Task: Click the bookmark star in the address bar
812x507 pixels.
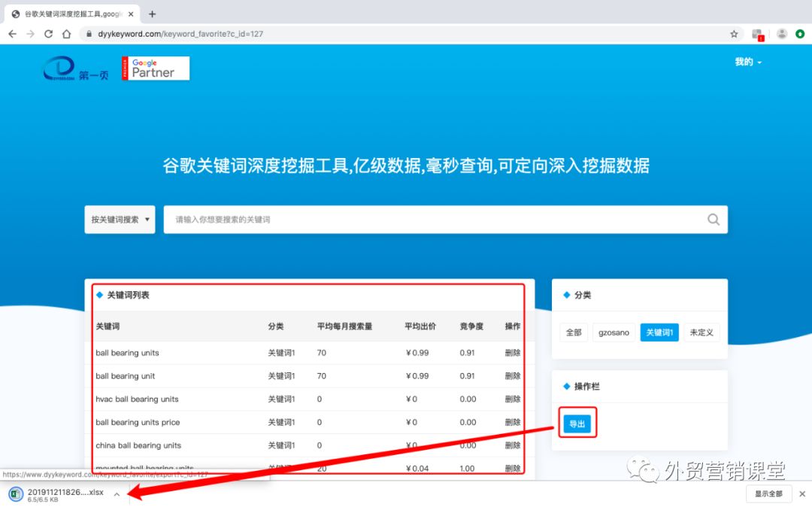Action: tap(733, 33)
